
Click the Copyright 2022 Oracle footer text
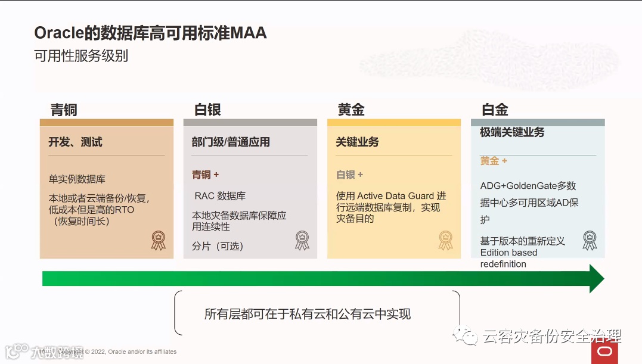tap(117, 351)
